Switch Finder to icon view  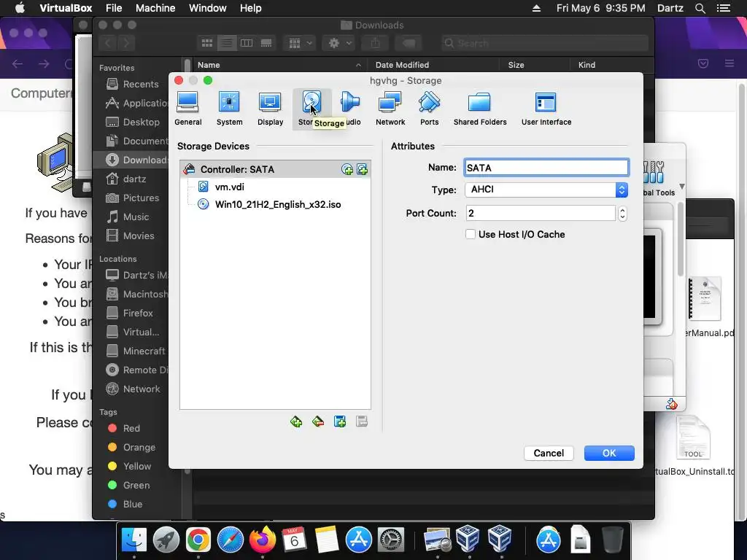click(x=206, y=43)
